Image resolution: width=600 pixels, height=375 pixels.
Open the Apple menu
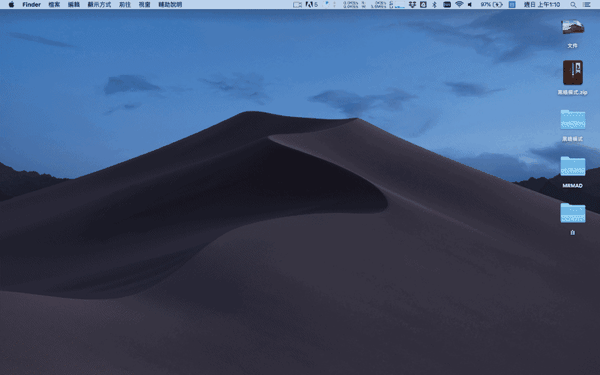pyautogui.click(x=11, y=5)
